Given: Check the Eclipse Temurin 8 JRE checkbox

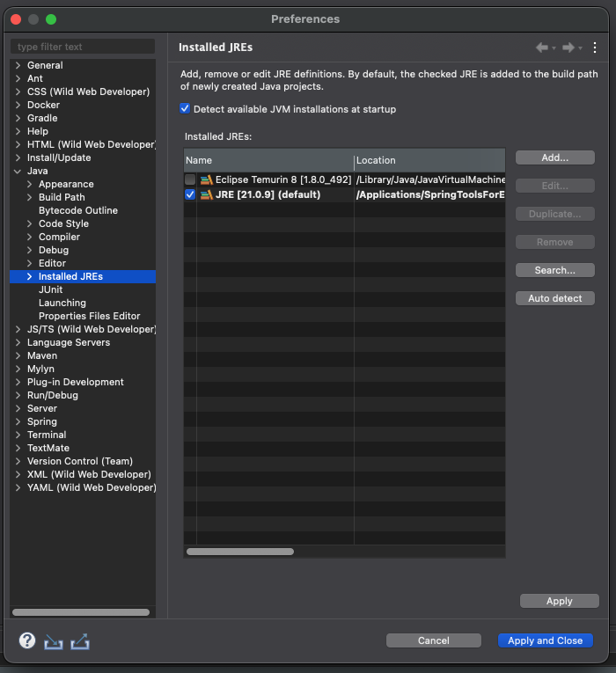Looking at the screenshot, I should pos(190,179).
